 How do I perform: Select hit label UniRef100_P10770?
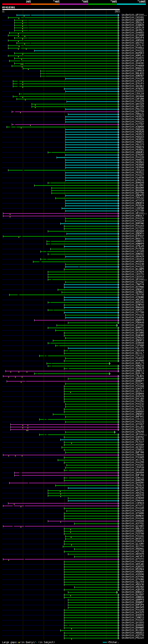pyautogui.click(x=133, y=348)
